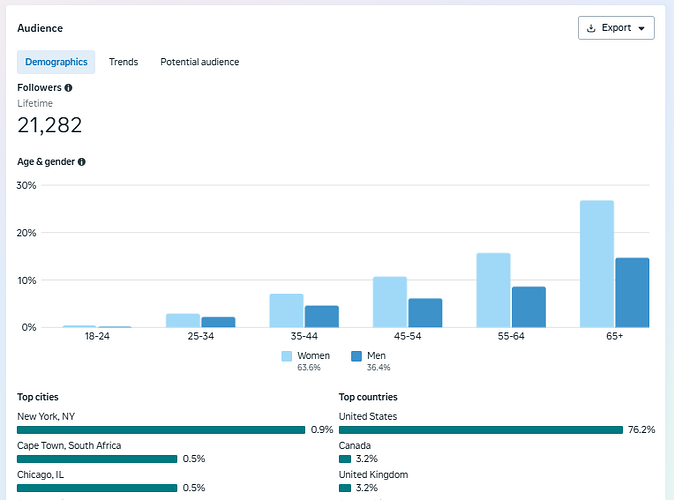Click the Chicago, IL bar
The height and width of the screenshot is (500, 674).
tap(97, 488)
